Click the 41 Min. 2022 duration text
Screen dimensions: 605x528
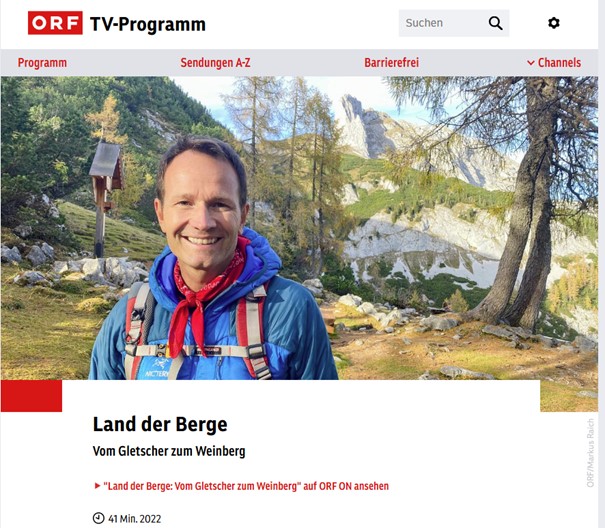click(x=135, y=518)
